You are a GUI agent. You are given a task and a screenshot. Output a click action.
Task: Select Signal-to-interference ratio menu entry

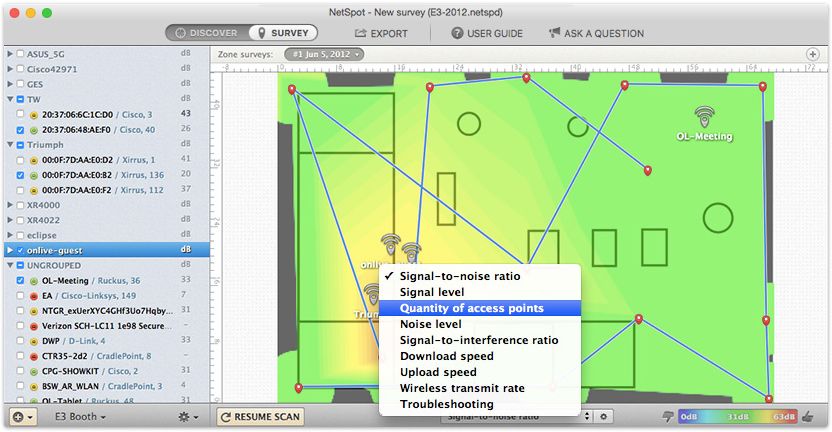[x=480, y=340]
